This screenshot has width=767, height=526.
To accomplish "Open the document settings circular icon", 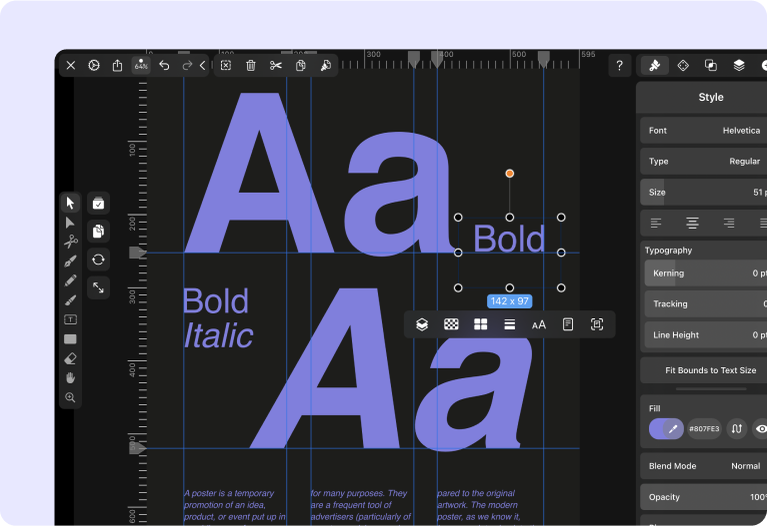I will 94,66.
